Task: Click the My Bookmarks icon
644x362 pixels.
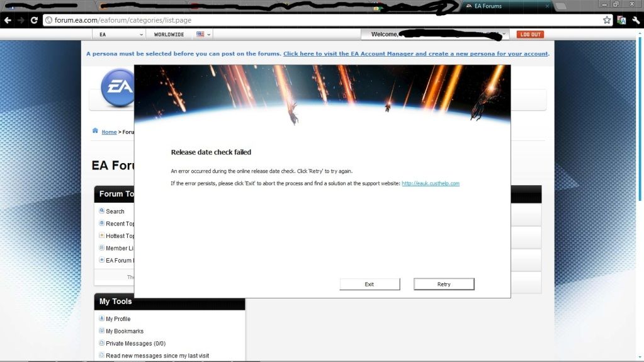Action: click(x=101, y=331)
